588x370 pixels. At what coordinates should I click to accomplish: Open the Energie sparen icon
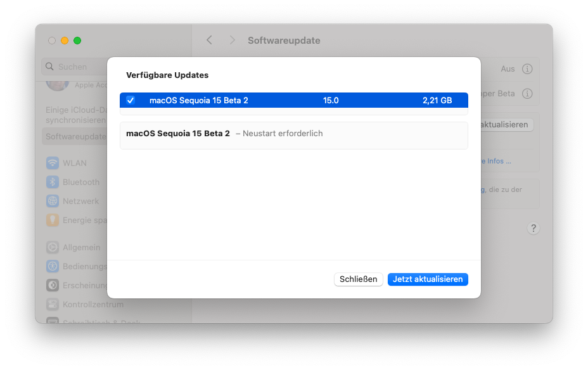pyautogui.click(x=53, y=220)
